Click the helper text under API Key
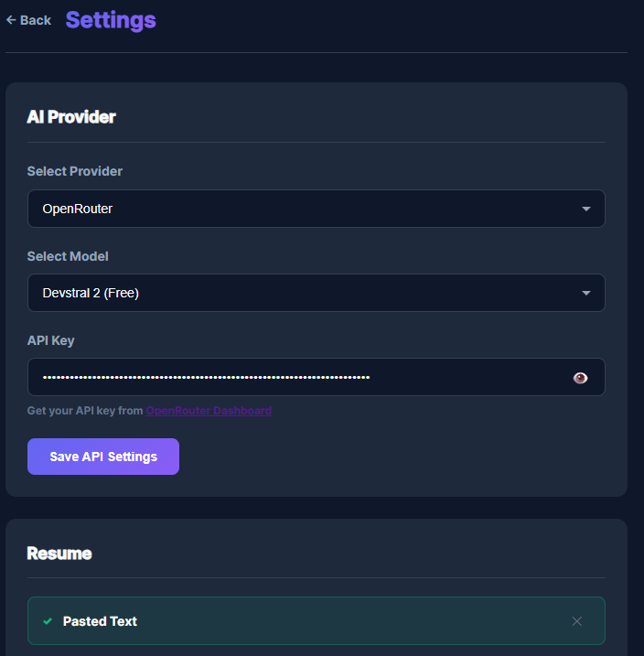The width and height of the screenshot is (644, 656). point(85,411)
